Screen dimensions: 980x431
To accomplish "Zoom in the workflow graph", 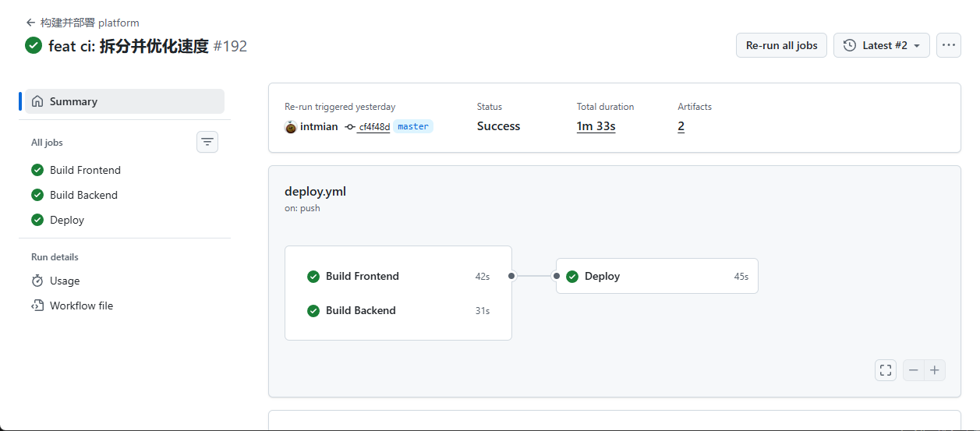I will point(935,370).
